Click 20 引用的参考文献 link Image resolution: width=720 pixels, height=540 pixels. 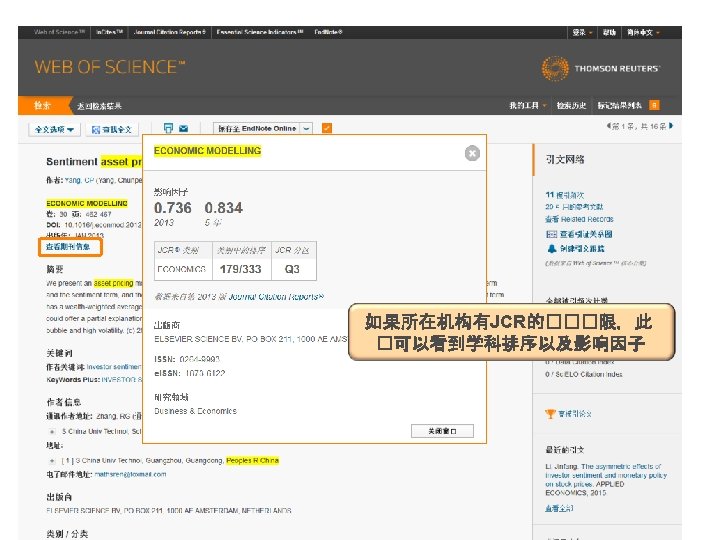point(574,207)
